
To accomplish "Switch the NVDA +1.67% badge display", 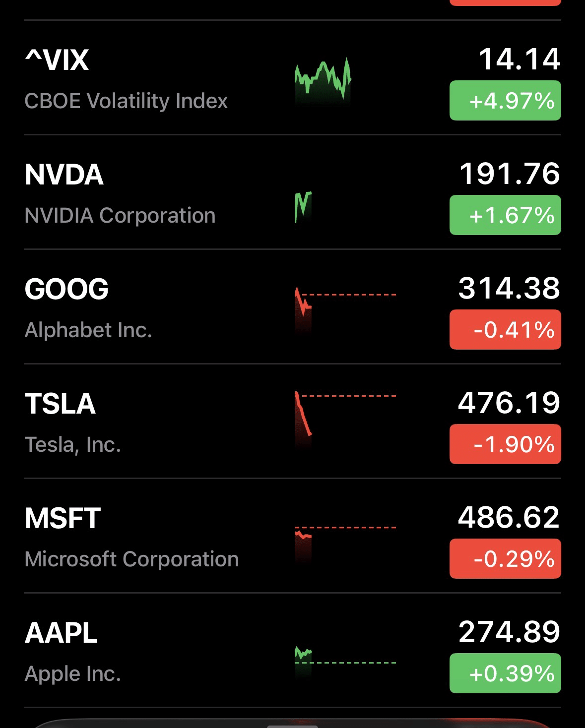I will tap(505, 215).
